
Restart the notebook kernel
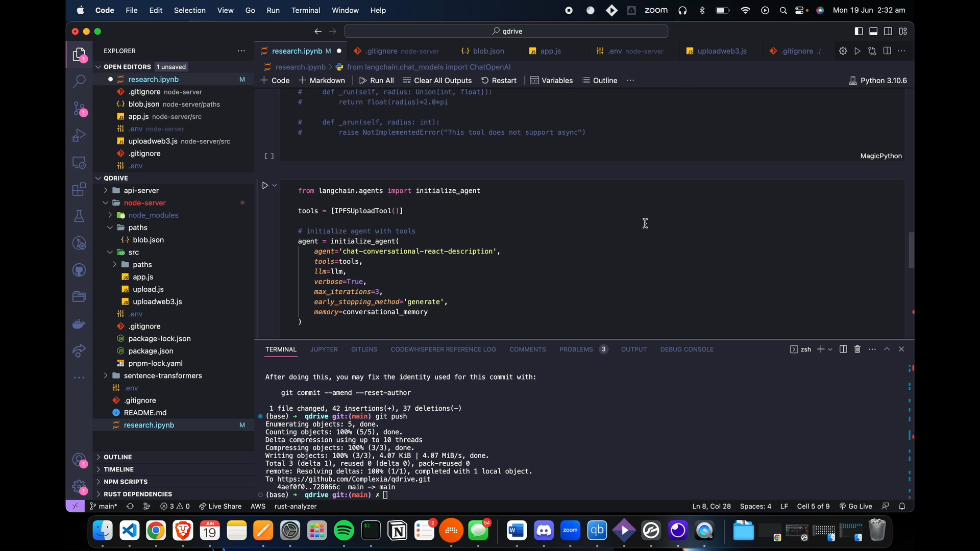tap(499, 81)
